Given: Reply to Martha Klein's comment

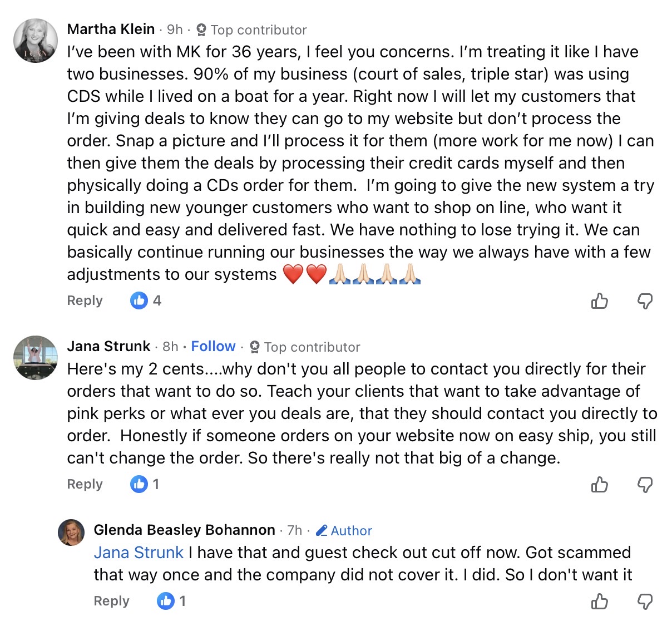Looking at the screenshot, I should coord(85,300).
